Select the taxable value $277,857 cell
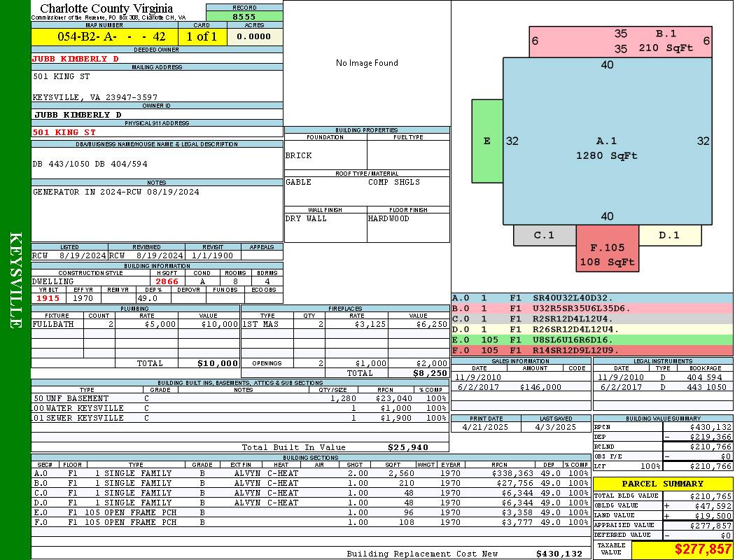The image size is (735, 560). 682,549
